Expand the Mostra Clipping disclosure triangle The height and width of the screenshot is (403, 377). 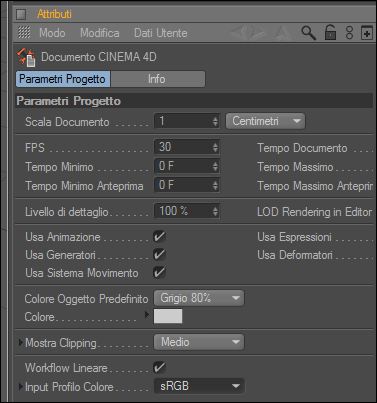point(21,342)
